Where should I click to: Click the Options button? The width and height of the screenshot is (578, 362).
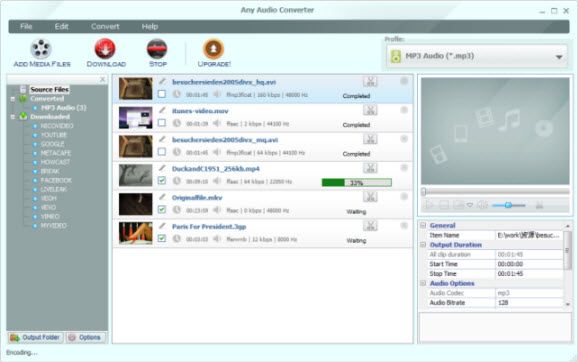click(86, 337)
